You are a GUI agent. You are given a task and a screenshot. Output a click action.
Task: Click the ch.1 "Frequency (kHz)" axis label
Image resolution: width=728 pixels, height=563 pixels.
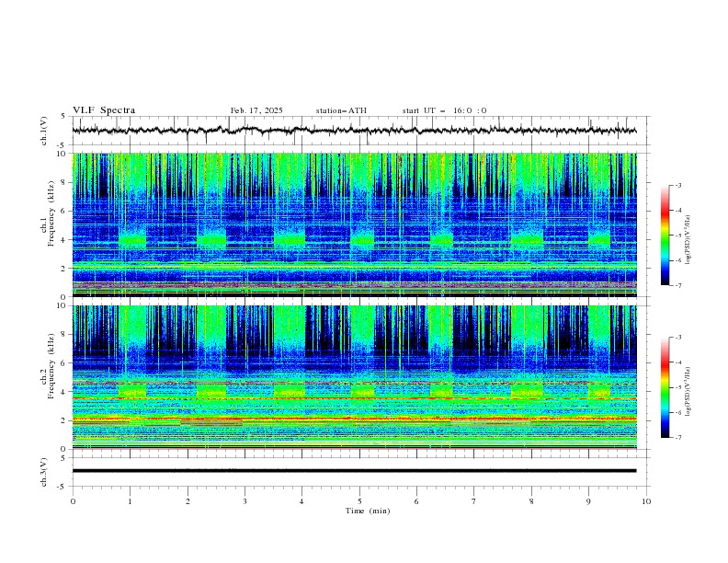pyautogui.click(x=51, y=213)
